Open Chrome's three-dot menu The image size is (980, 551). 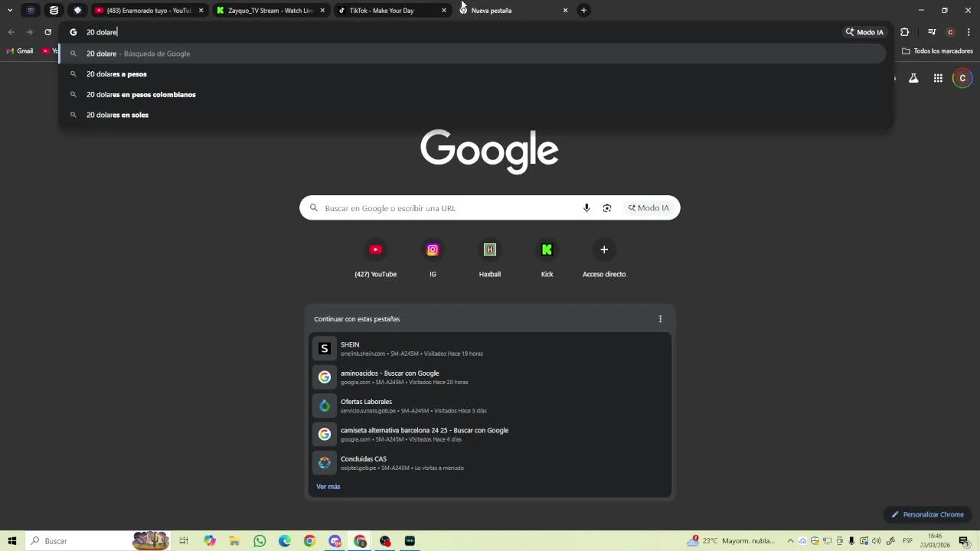(x=969, y=32)
